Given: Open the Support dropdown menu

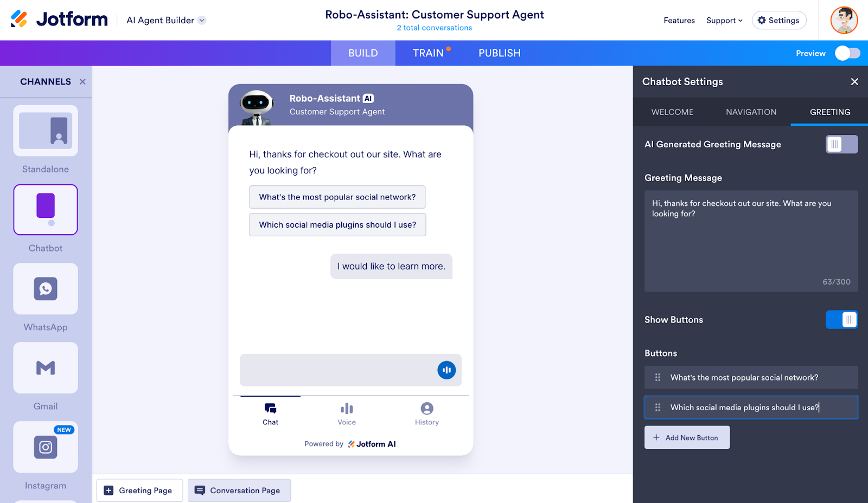Looking at the screenshot, I should pos(724,20).
